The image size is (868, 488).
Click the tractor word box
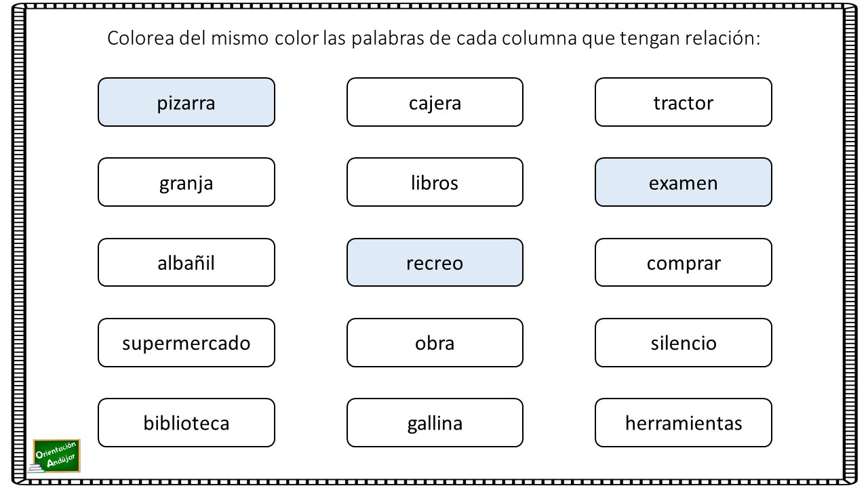coord(684,102)
